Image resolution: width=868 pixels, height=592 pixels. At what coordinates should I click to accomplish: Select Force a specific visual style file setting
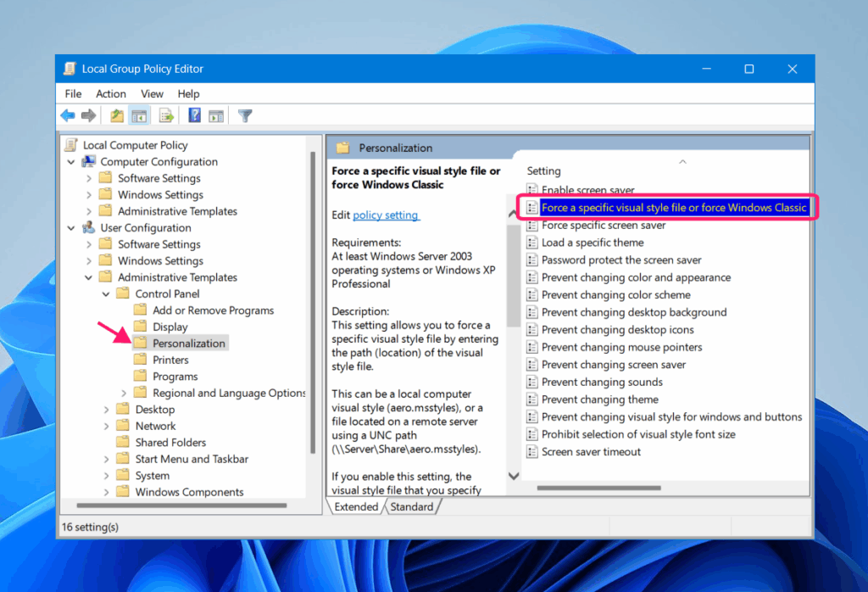click(674, 208)
